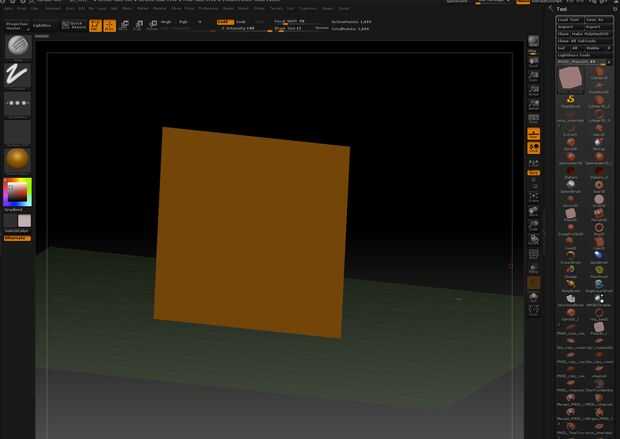
Task: Select the Scale mode icon in top shelf
Action: click(x=138, y=25)
